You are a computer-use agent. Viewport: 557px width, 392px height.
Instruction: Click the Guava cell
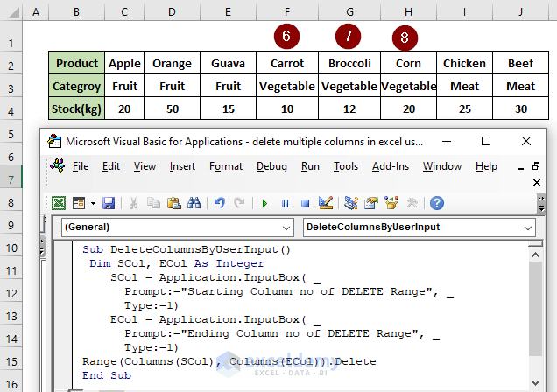coord(228,63)
